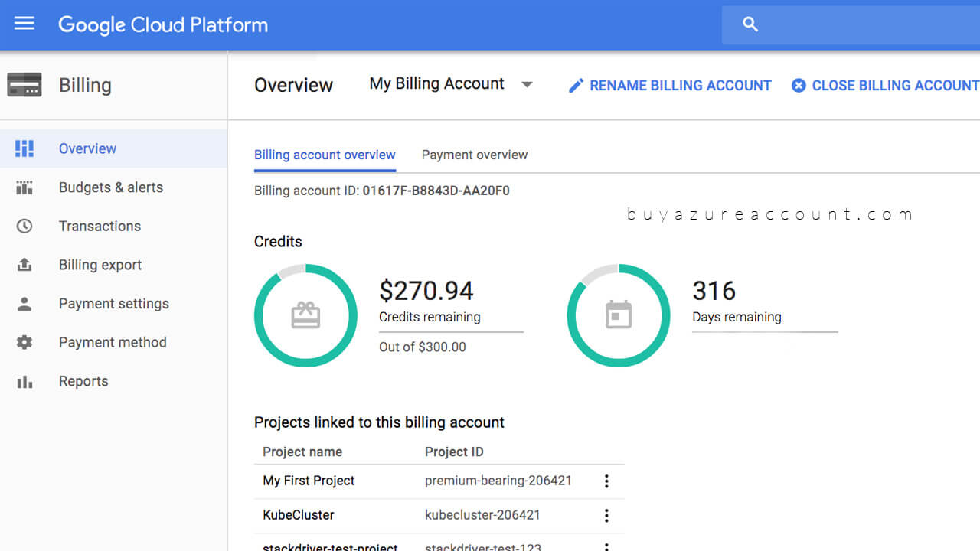The height and width of the screenshot is (551, 980).
Task: Open Payment method page
Action: tap(113, 342)
